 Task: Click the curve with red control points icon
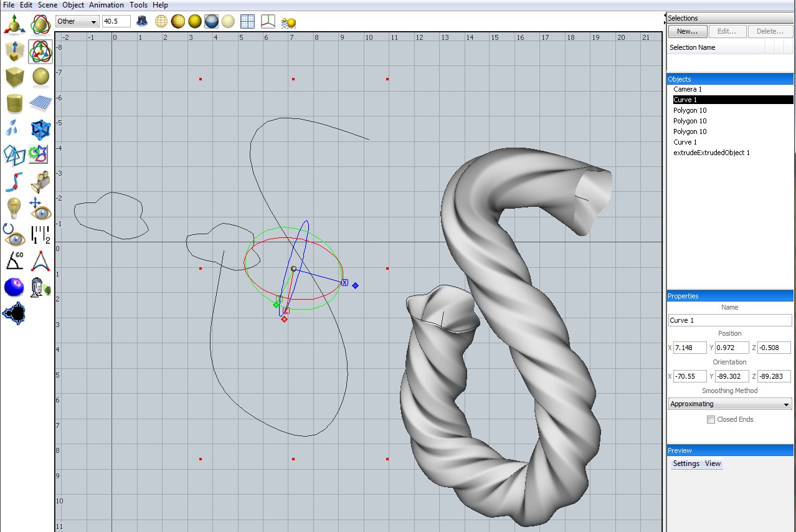(x=41, y=261)
